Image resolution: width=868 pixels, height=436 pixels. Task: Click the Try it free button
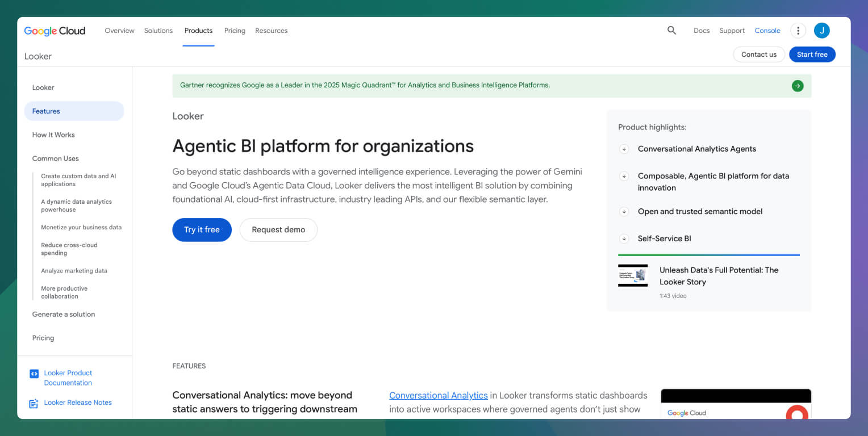click(x=202, y=230)
